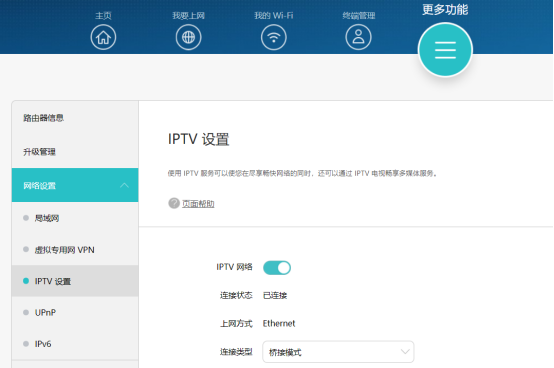554x368 pixels.
Task: Collapse the 网络设置 section
Action: pyautogui.click(x=75, y=185)
